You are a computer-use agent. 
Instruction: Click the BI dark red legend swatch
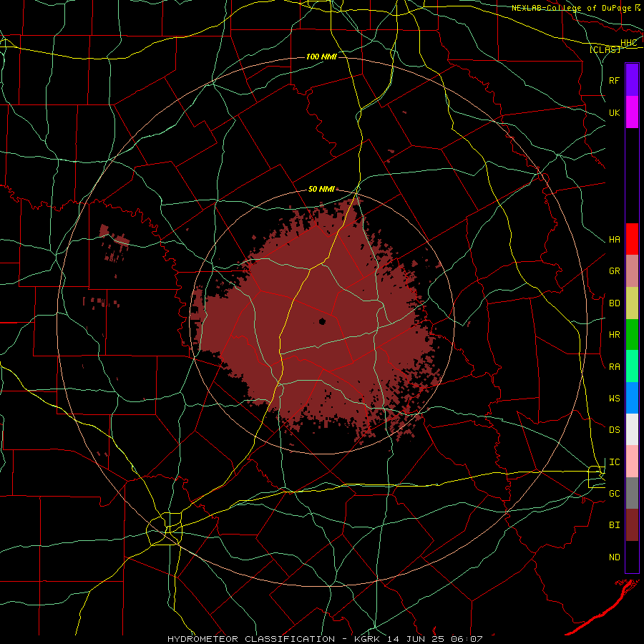(632, 525)
